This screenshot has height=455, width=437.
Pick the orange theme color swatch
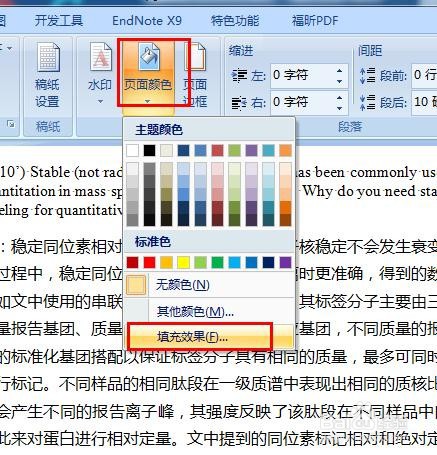[x=286, y=150]
